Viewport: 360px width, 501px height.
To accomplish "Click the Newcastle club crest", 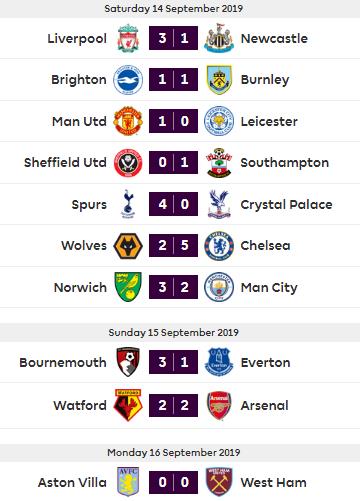I will point(219,38).
